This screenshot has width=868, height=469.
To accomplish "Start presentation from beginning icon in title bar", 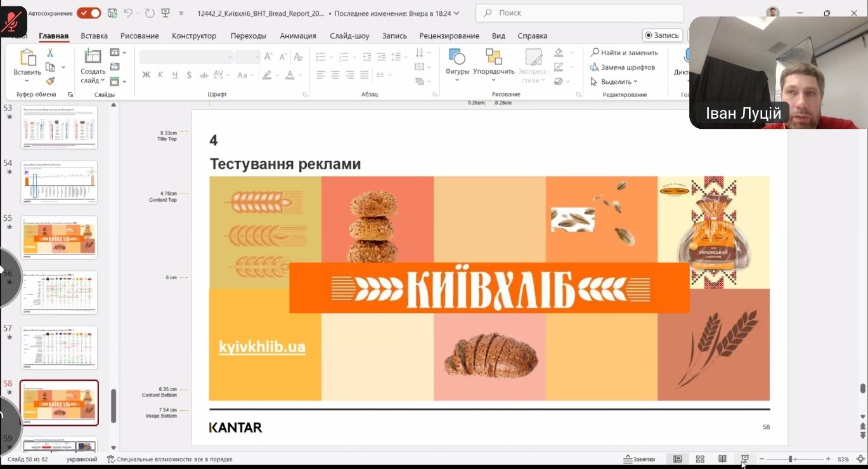I will pos(165,13).
